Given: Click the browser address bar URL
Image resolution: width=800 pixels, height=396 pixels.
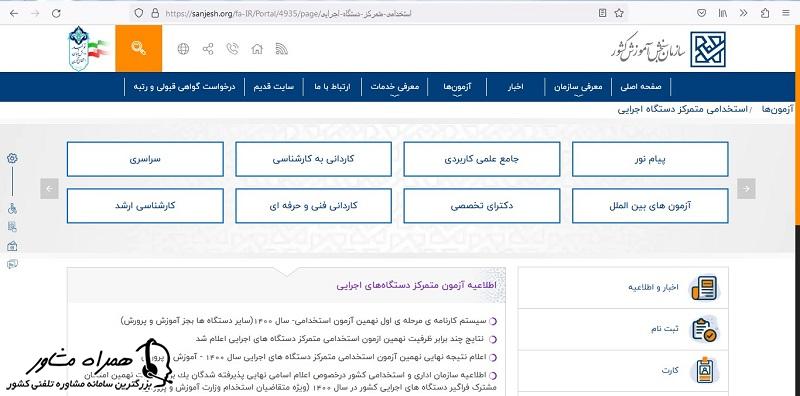Looking at the screenshot, I should click(x=288, y=13).
